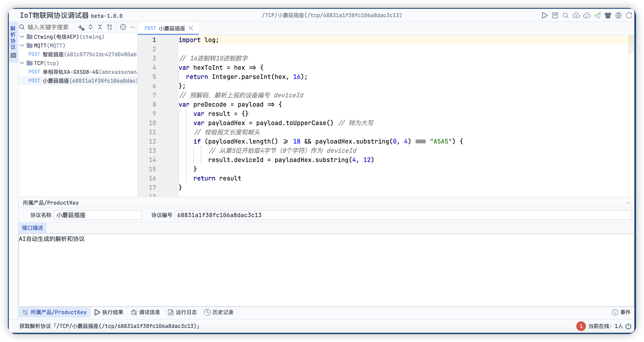Click the save floppy-disk icon
Image resolution: width=644 pixels, height=342 pixels.
click(555, 15)
